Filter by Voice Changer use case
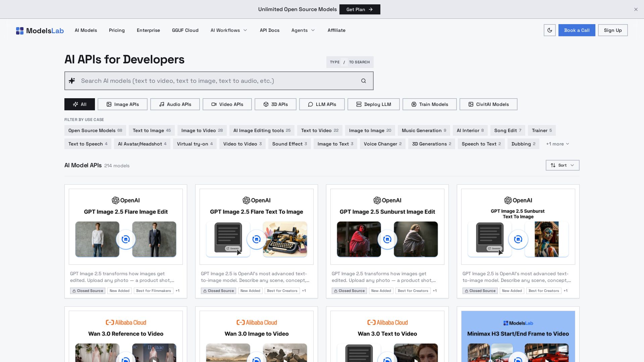 click(383, 144)
